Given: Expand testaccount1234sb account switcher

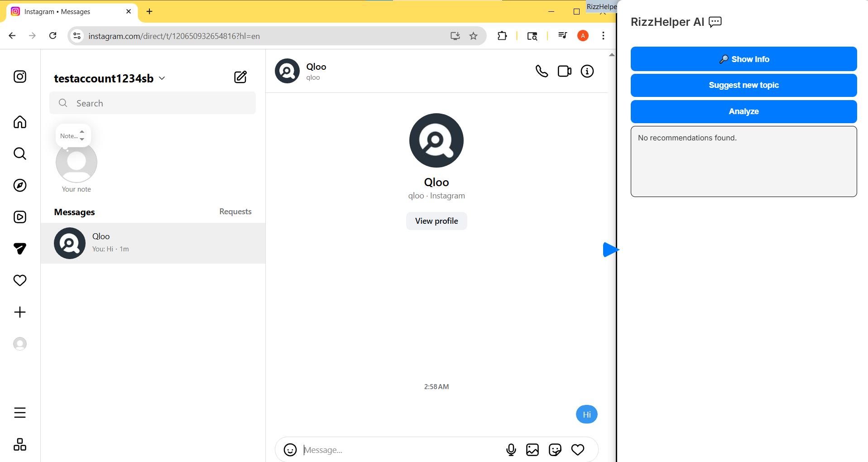Looking at the screenshot, I should click(110, 78).
